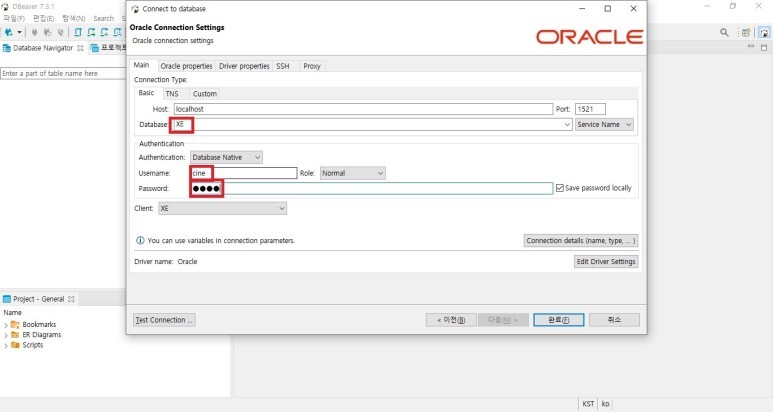This screenshot has height=412, width=773.
Task: Click the < 이전(B) back button
Action: (x=451, y=320)
